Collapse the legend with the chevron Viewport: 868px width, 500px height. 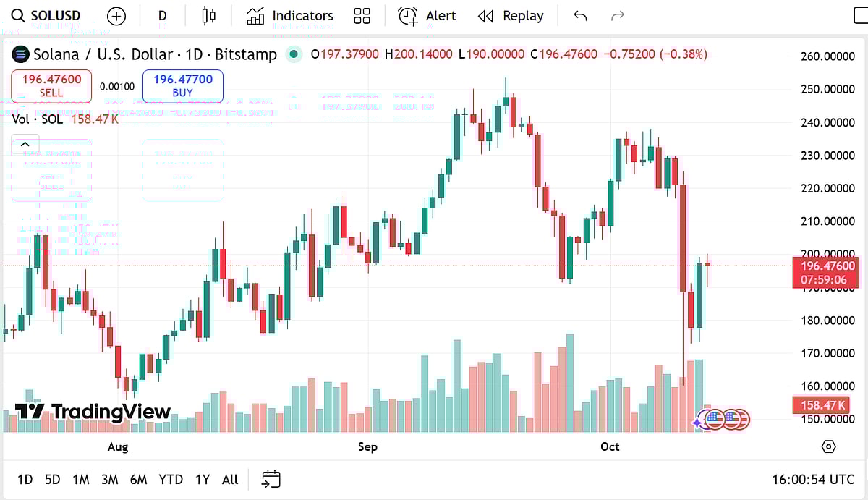coord(25,144)
